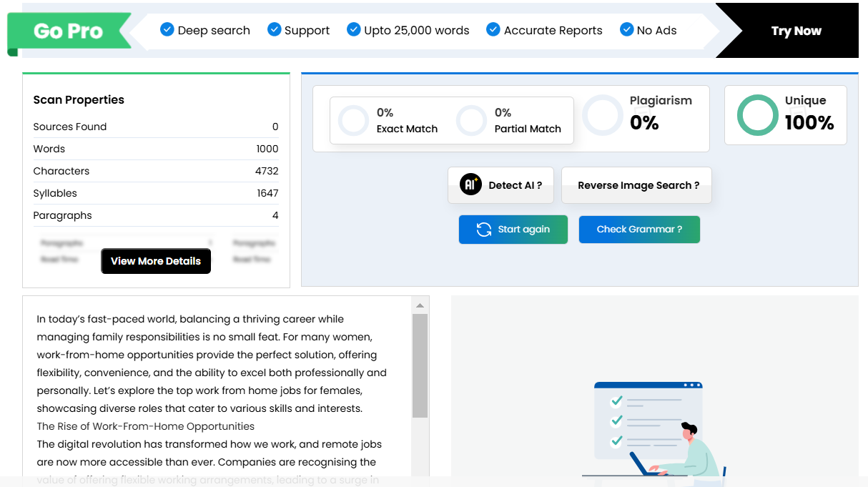868x487 pixels.
Task: Click the line starting 'The digital revolution has transformed'
Action: point(209,444)
